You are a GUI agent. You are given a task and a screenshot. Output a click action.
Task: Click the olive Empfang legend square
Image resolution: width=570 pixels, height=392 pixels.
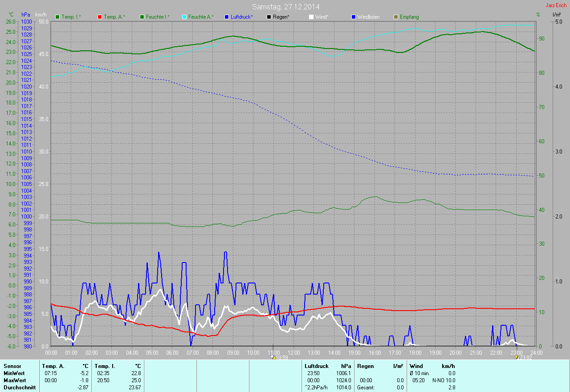(x=396, y=17)
